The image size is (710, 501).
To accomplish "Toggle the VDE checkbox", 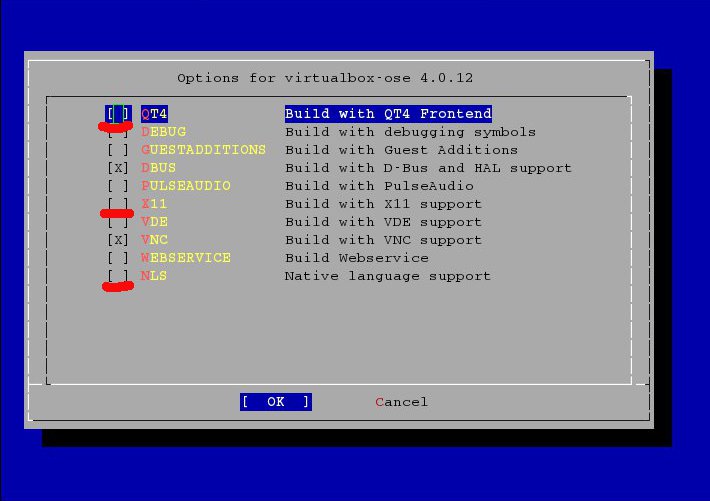I will 118,222.
